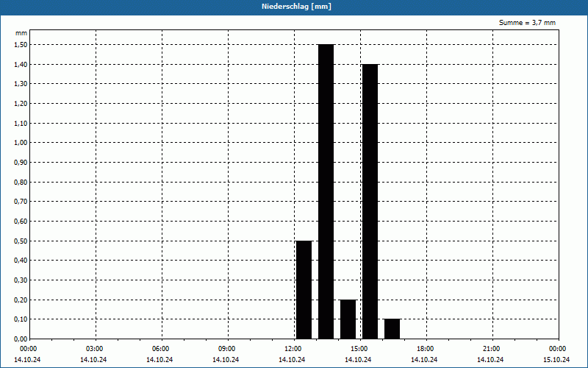
Task: Select the "14.10.24" date under 15:00
Action: [x=358, y=360]
